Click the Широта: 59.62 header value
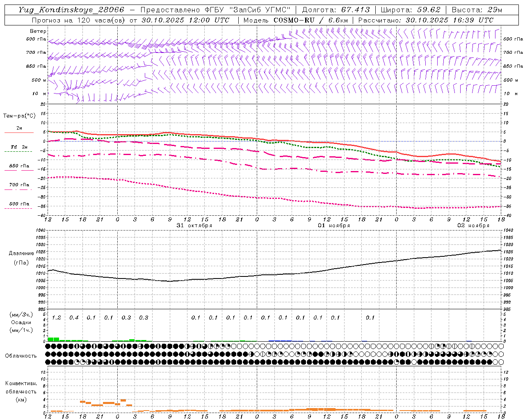Image resolution: width=525 pixels, height=420 pixels. (x=411, y=10)
